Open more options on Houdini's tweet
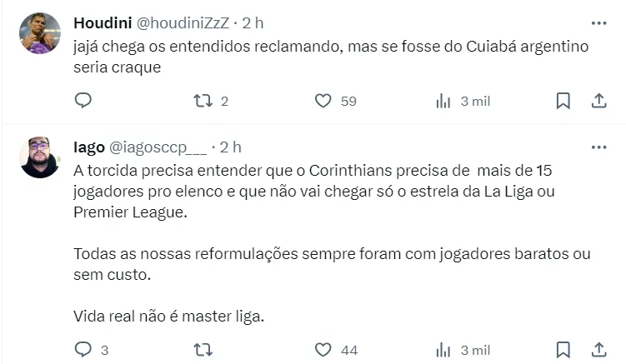Image resolution: width=626 pixels, height=364 pixels. (x=598, y=22)
